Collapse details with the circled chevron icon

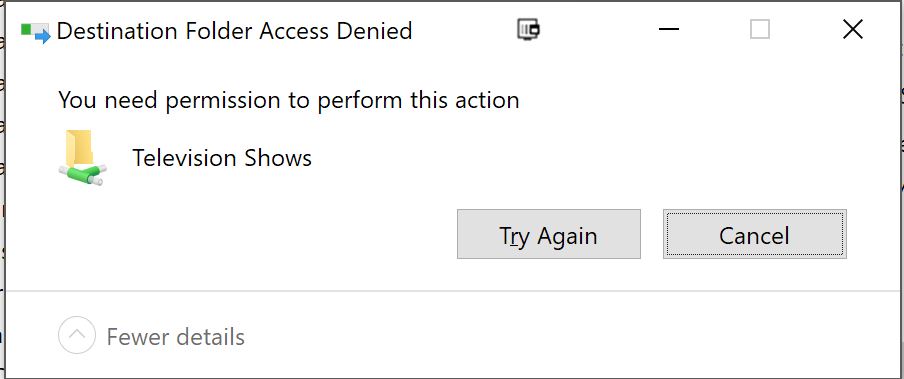(x=77, y=335)
